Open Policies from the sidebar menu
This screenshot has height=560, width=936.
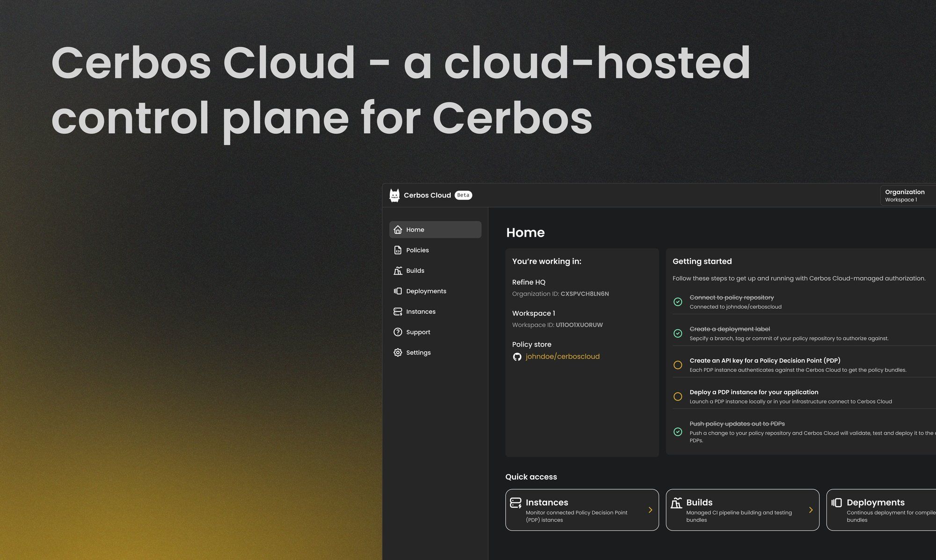pos(435,250)
